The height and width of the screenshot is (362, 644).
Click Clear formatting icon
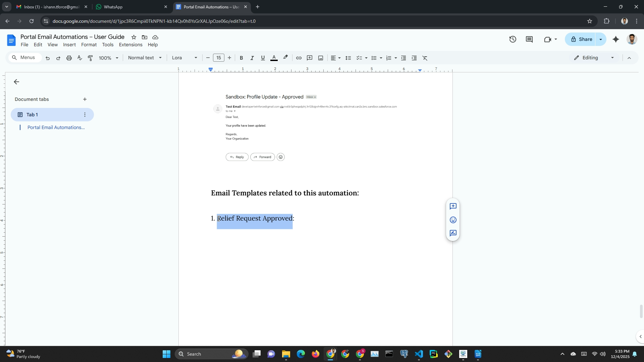[x=425, y=58]
